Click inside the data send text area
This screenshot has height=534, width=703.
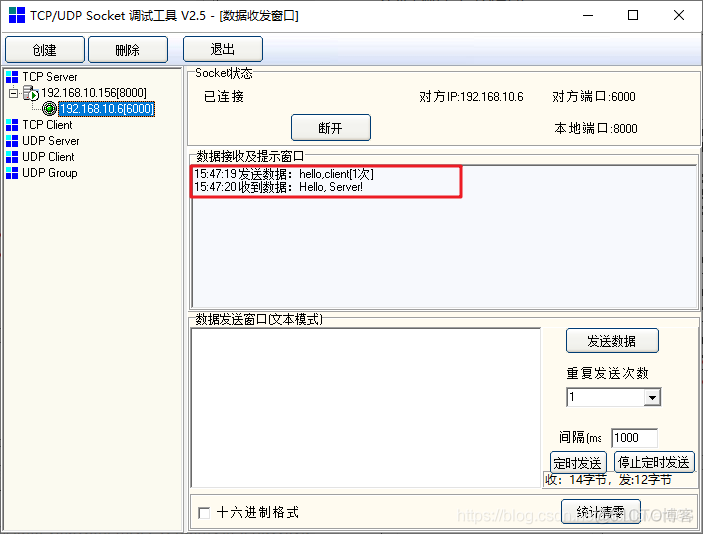(366, 408)
